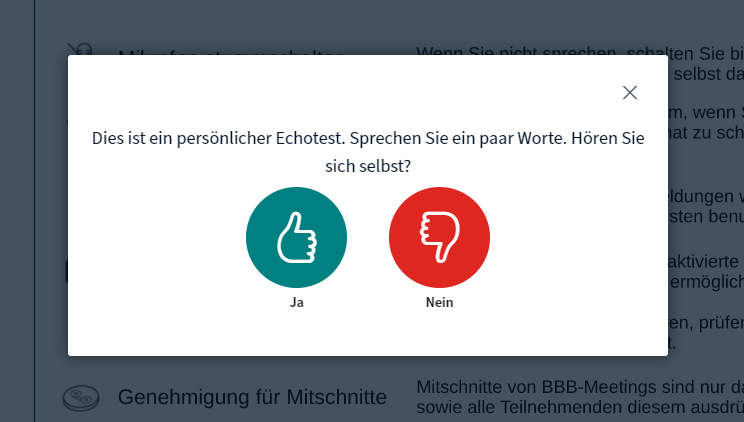Close the echo test dialog with X
Viewport: 744px width, 422px height.
[630, 92]
